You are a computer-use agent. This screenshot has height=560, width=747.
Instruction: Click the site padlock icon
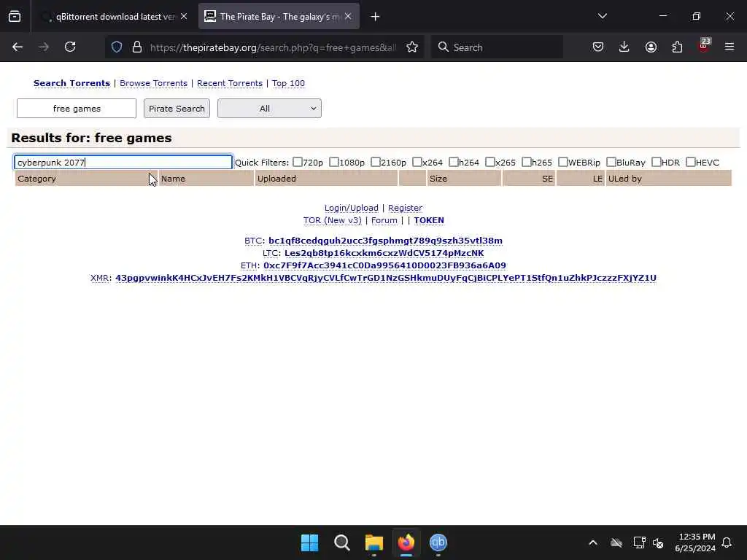point(137,47)
